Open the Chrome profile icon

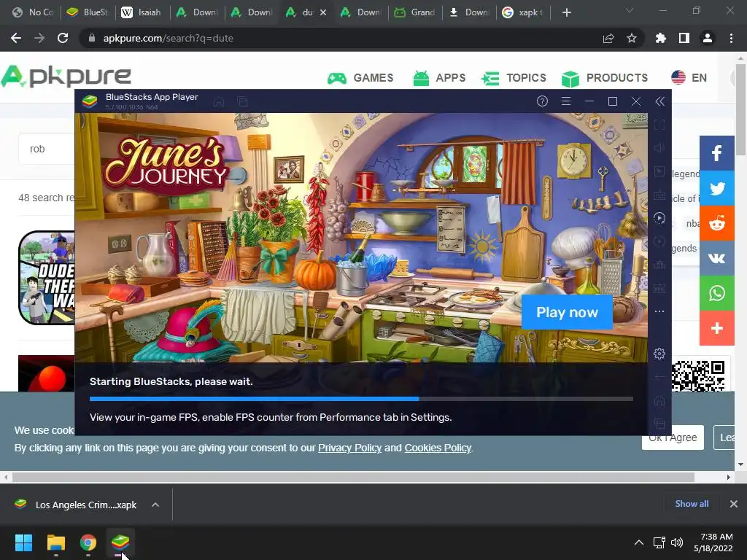(x=708, y=38)
